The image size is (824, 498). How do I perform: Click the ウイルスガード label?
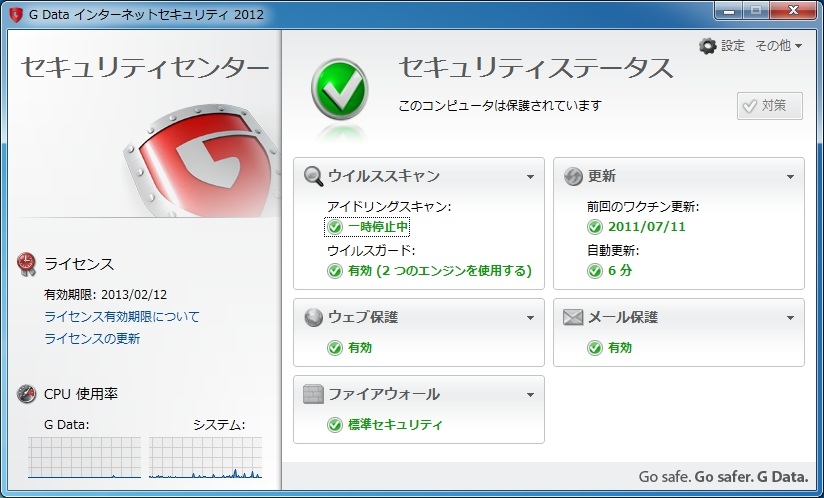click(x=371, y=250)
